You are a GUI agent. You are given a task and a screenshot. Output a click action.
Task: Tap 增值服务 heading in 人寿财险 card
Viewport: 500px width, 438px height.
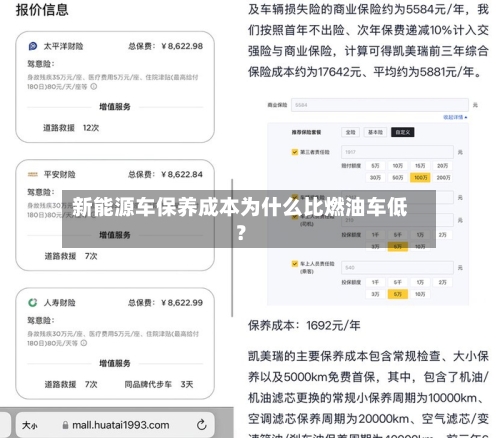[115, 363]
